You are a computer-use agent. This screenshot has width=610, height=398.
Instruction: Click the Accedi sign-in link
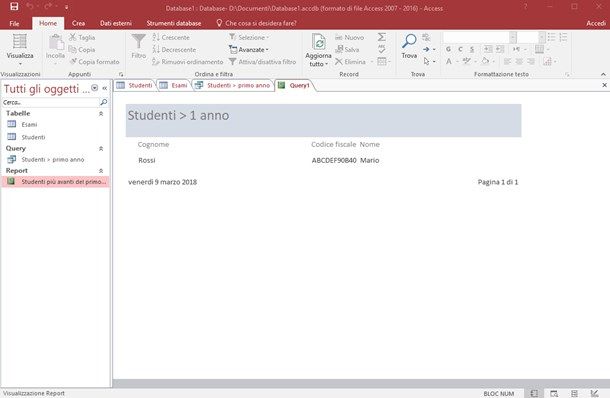(x=596, y=23)
